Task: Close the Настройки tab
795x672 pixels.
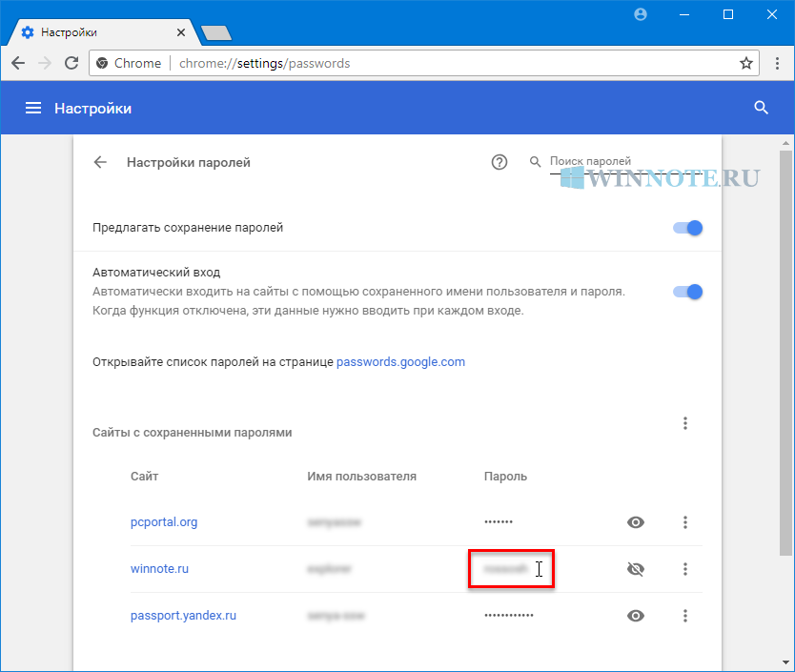Action: 181,32
